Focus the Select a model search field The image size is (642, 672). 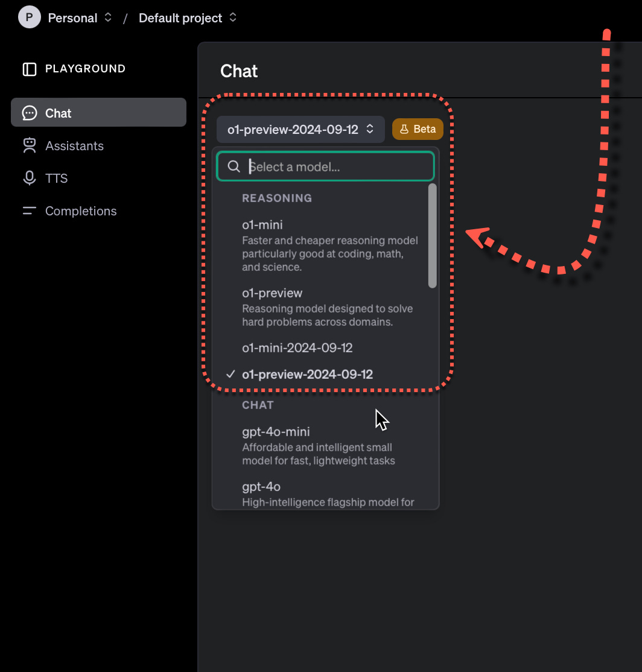pos(326,166)
